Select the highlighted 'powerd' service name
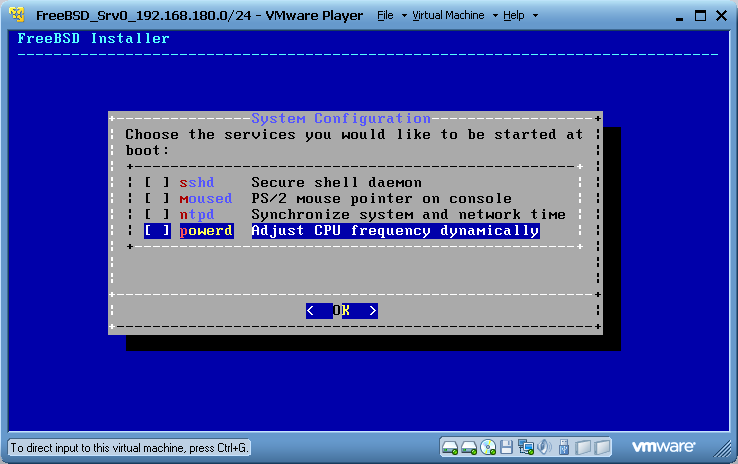 pyautogui.click(x=206, y=231)
